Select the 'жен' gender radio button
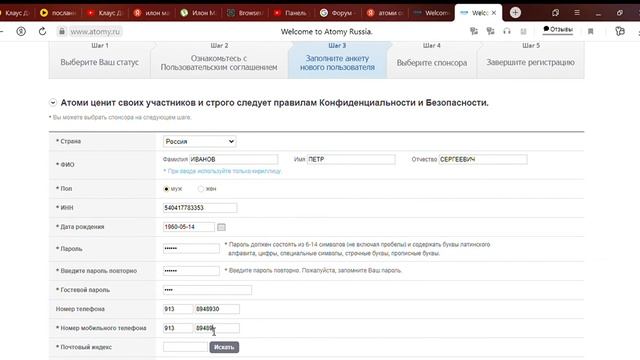The image size is (640, 360). tap(200, 189)
